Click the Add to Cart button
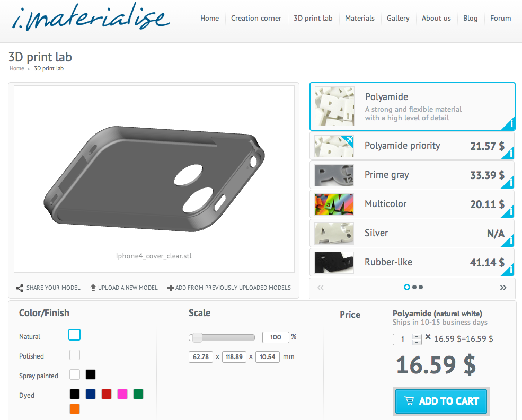Viewport: 522px width, 420px height. tap(441, 401)
